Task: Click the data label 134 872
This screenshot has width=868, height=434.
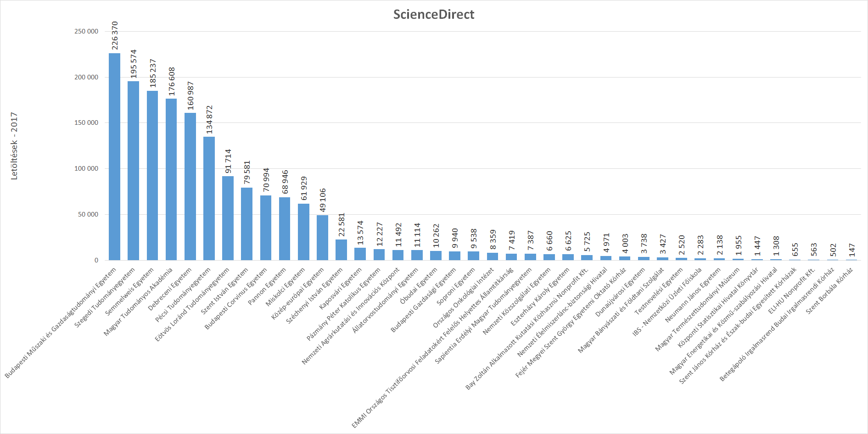Action: coord(209,120)
